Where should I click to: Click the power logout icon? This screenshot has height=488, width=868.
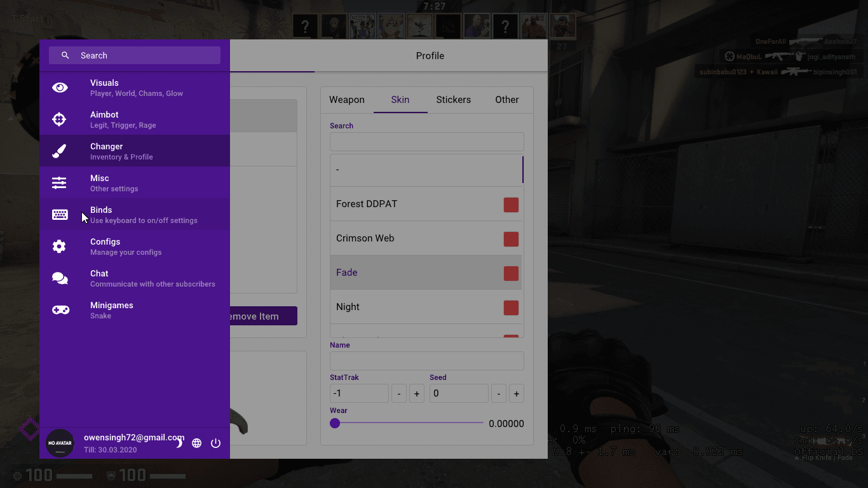[x=215, y=443]
